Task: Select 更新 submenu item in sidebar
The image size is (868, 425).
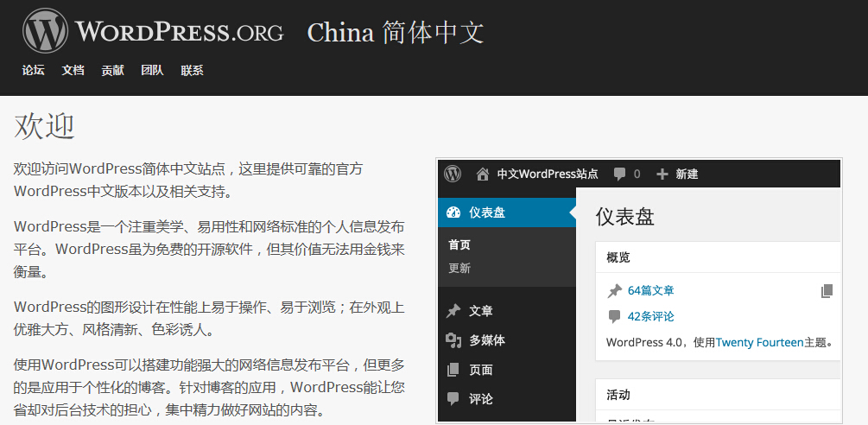Action: (x=459, y=268)
